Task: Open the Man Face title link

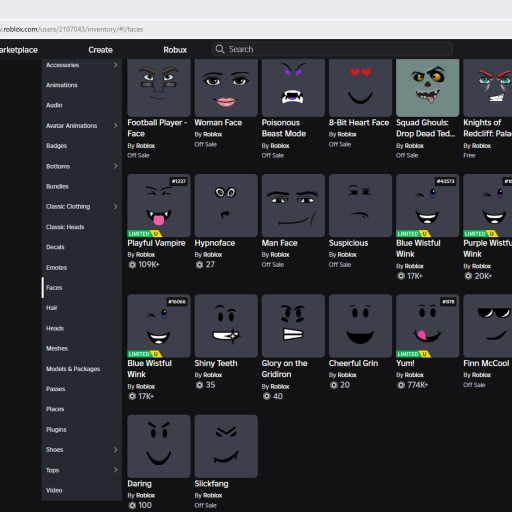Action: coord(279,243)
